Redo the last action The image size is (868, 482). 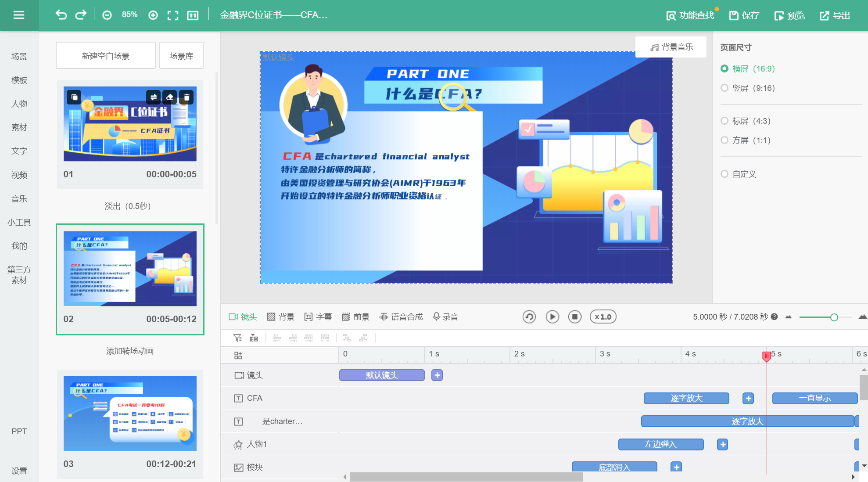point(81,15)
